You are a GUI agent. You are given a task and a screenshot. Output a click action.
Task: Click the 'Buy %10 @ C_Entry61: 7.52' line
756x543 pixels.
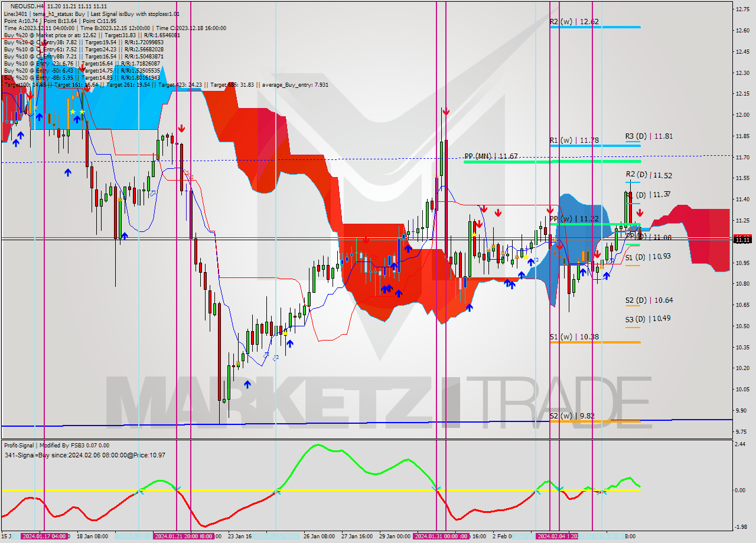point(84,49)
